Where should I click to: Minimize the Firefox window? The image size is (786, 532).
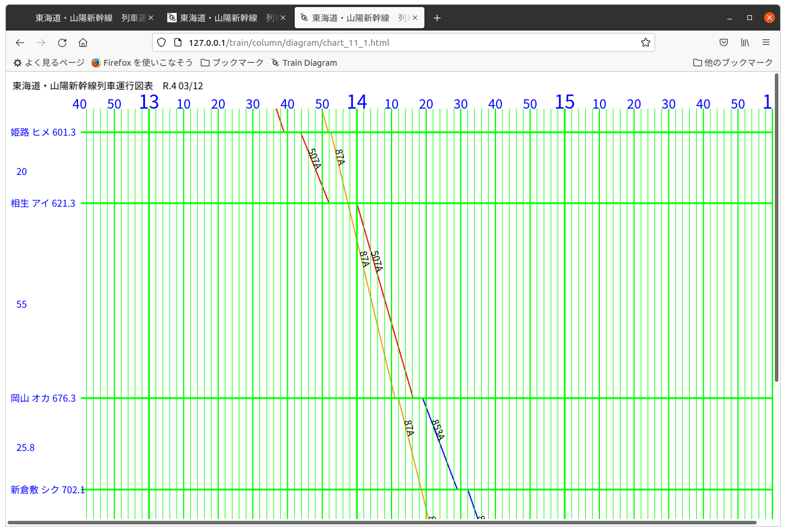(730, 18)
